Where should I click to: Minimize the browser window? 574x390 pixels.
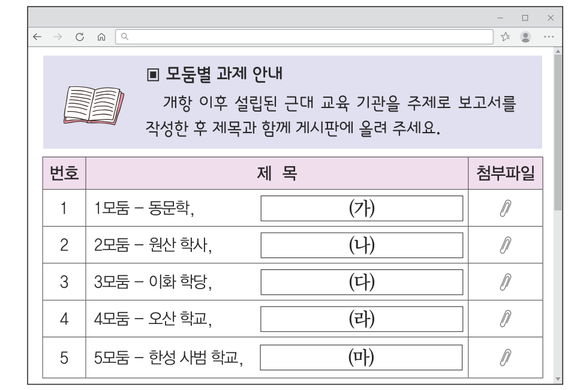click(x=500, y=18)
